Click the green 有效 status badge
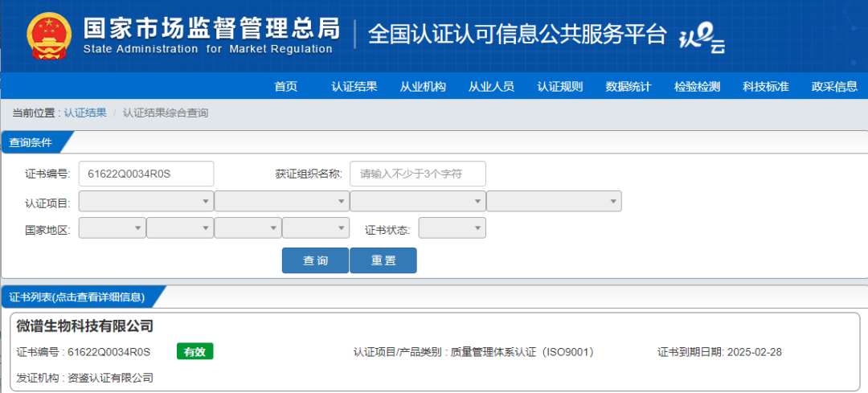 click(x=194, y=351)
